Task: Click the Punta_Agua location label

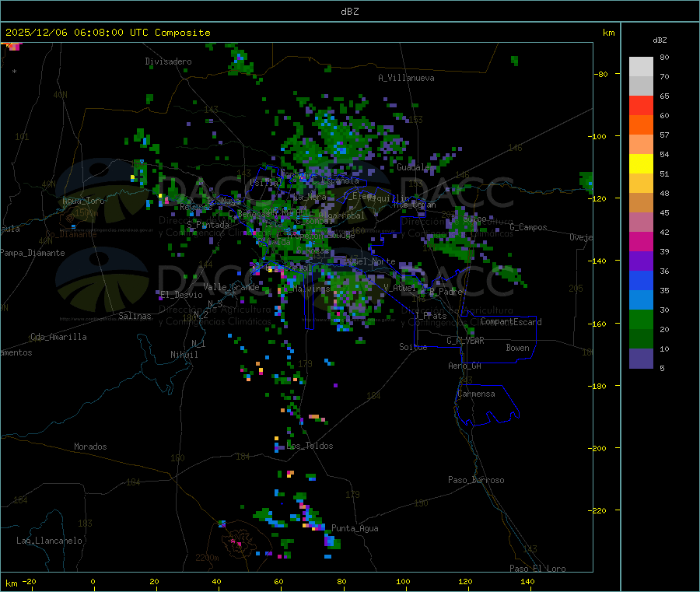Action: click(355, 528)
